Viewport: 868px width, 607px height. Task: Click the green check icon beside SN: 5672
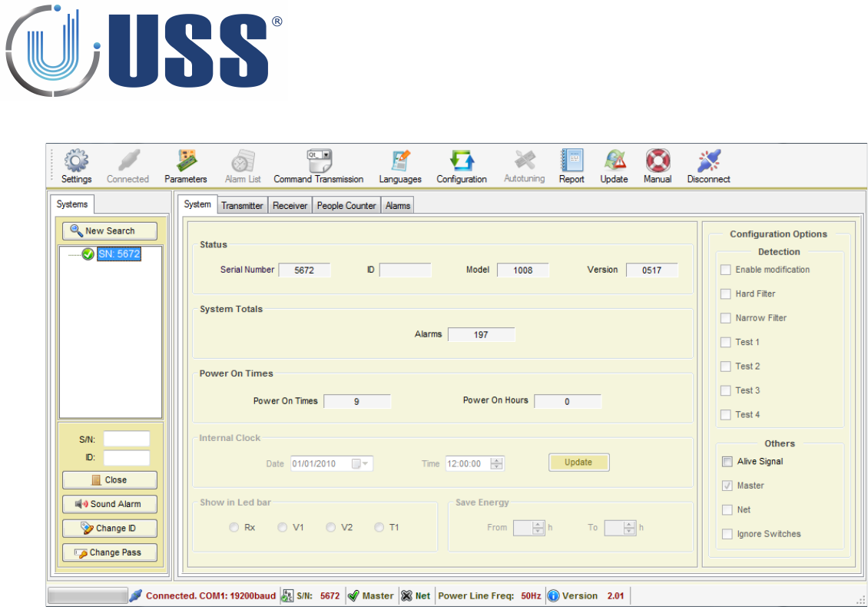(88, 254)
